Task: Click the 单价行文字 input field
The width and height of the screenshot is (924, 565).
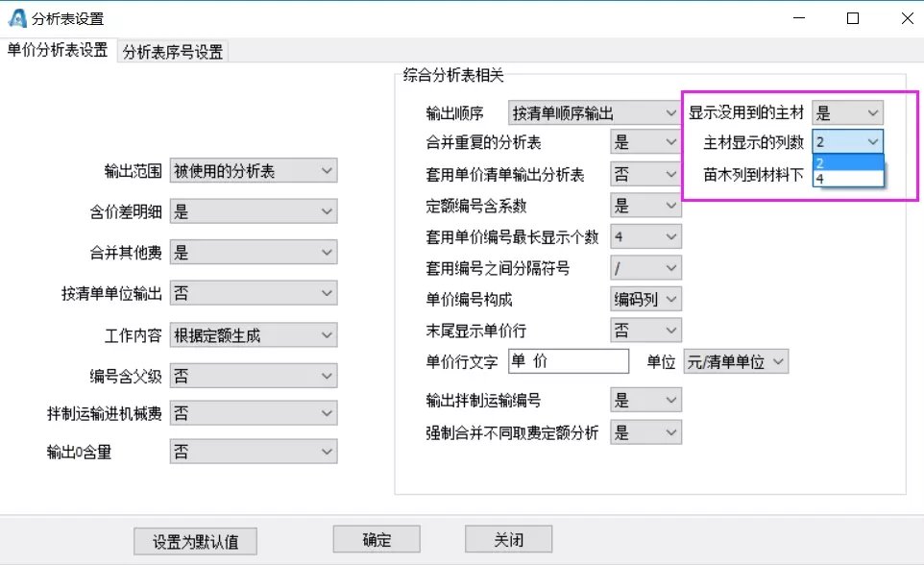Action: tap(568, 361)
